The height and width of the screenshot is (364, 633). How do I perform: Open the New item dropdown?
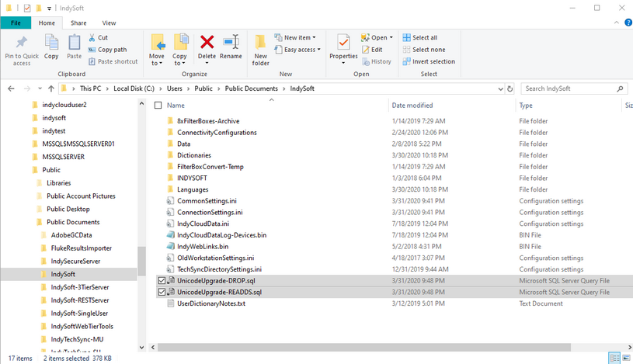pyautogui.click(x=299, y=37)
